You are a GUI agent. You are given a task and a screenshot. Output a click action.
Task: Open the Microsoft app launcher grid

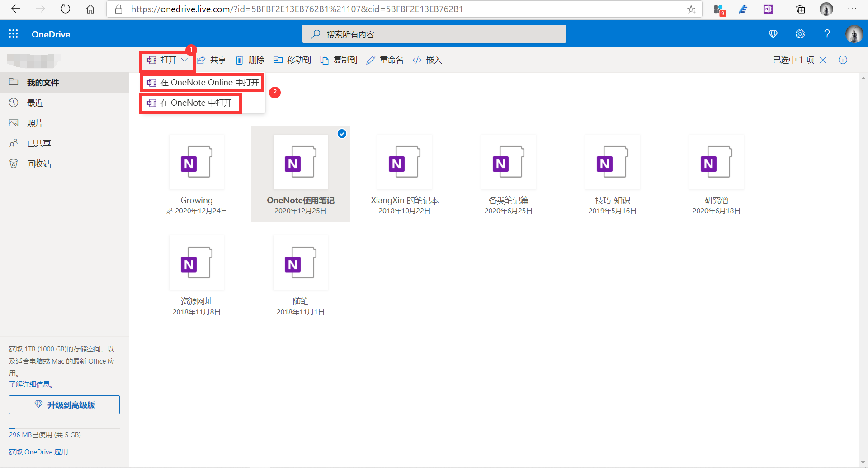(x=13, y=34)
